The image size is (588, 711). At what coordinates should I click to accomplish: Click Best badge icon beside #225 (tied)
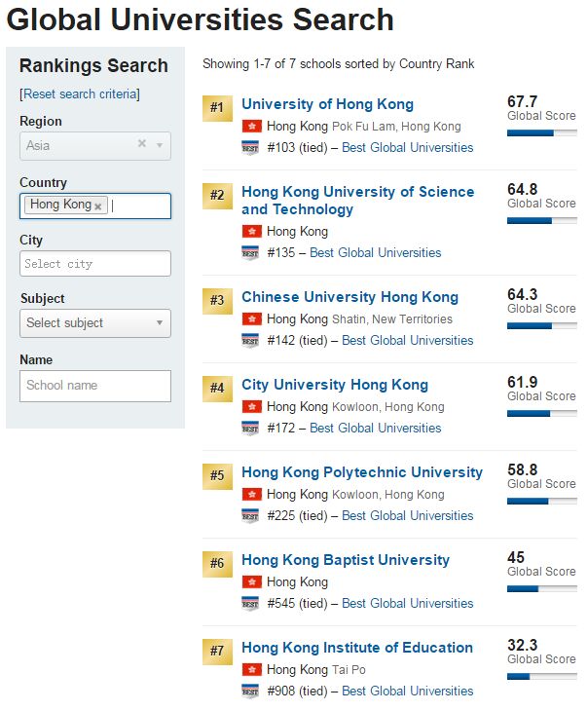[250, 516]
